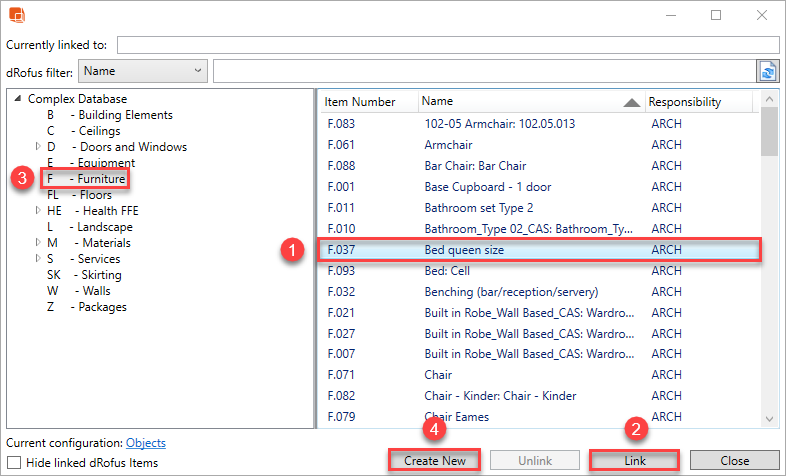Click the refresh icon beside filter field
This screenshot has height=476, width=786.
coord(767,71)
